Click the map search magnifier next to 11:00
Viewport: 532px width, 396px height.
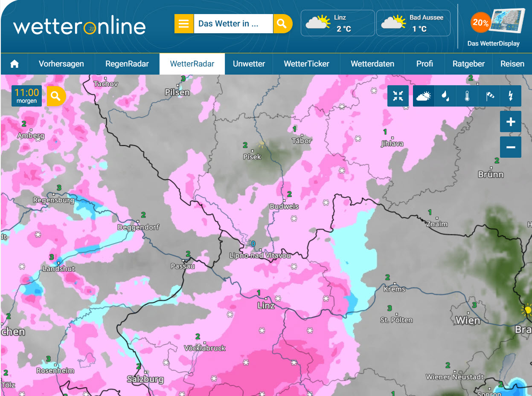click(x=56, y=96)
